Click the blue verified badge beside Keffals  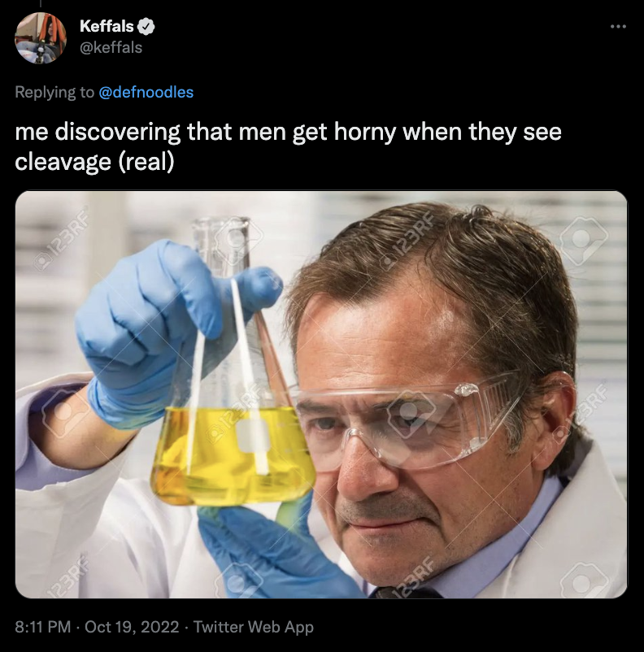click(x=146, y=26)
